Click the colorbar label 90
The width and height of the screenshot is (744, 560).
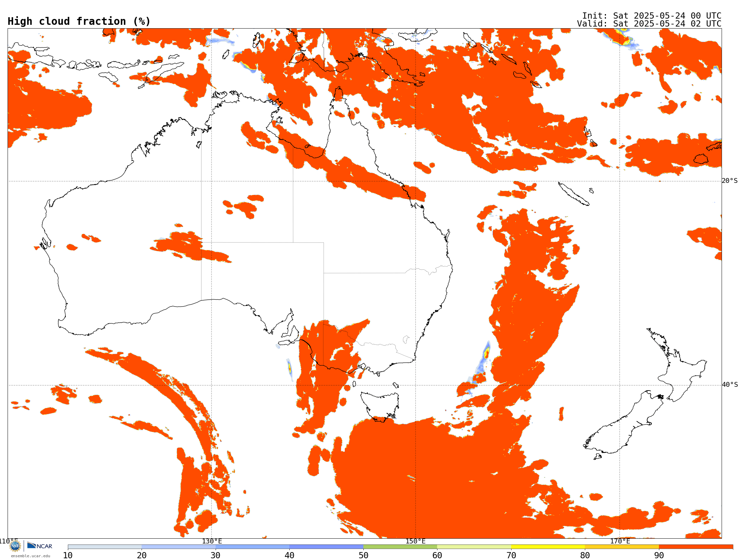coord(659,555)
